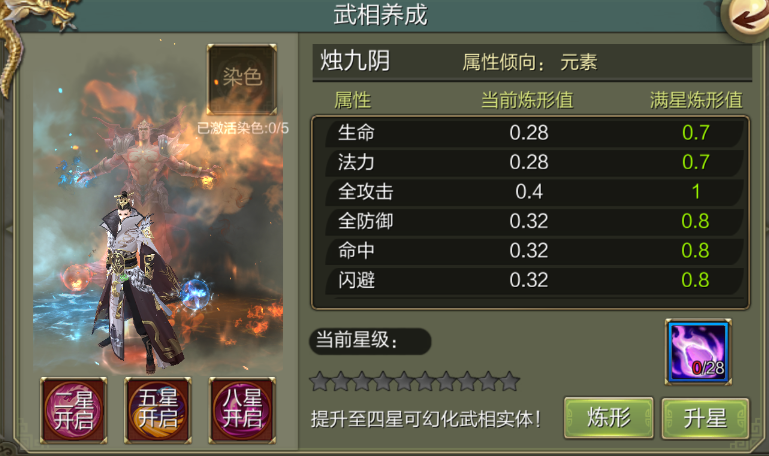
Task: Click the 烛九阴 character preview image
Action: [x=158, y=206]
